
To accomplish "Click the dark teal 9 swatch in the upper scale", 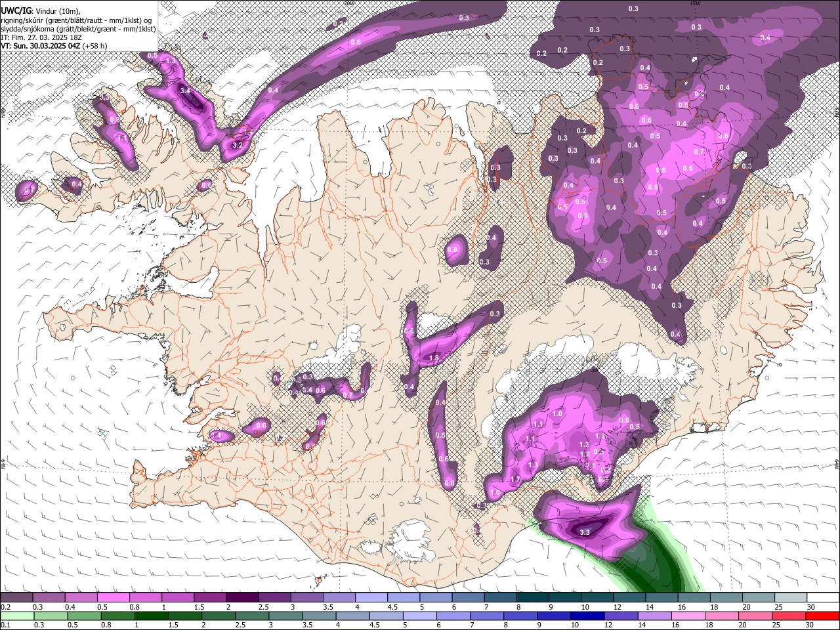I will coord(566,597).
